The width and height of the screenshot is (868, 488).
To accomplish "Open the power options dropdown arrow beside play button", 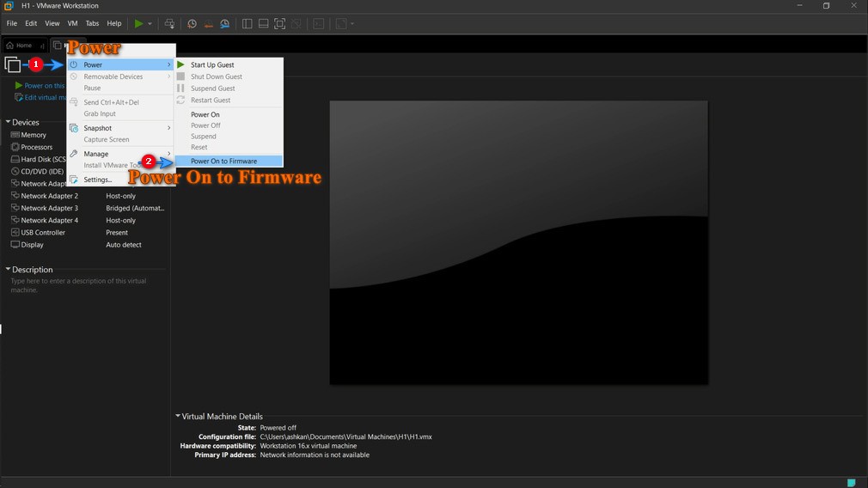I will coord(150,24).
